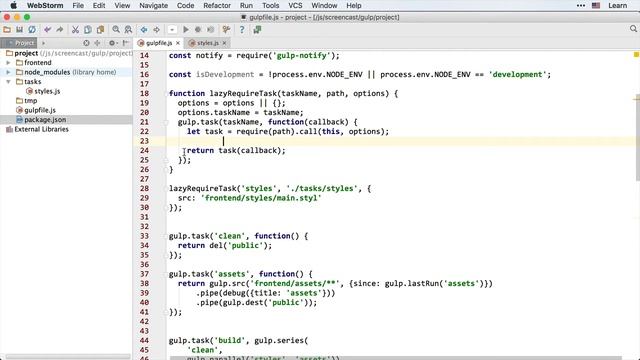Click Scroll from Source target icon
Image resolution: width=640 pixels, height=360 pixels.
coord(86,43)
